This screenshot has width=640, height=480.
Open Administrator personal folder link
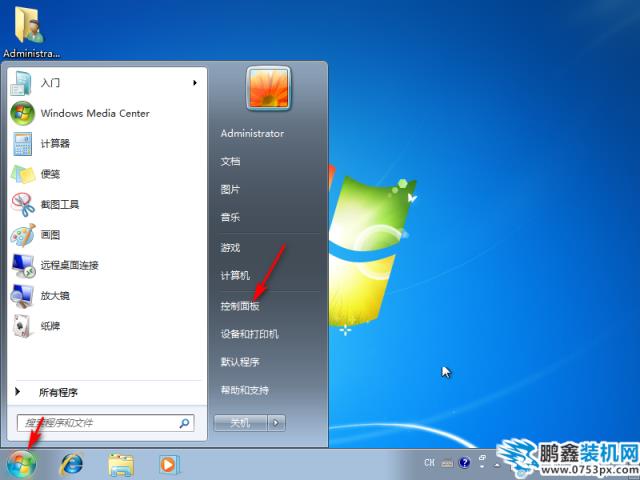[252, 133]
